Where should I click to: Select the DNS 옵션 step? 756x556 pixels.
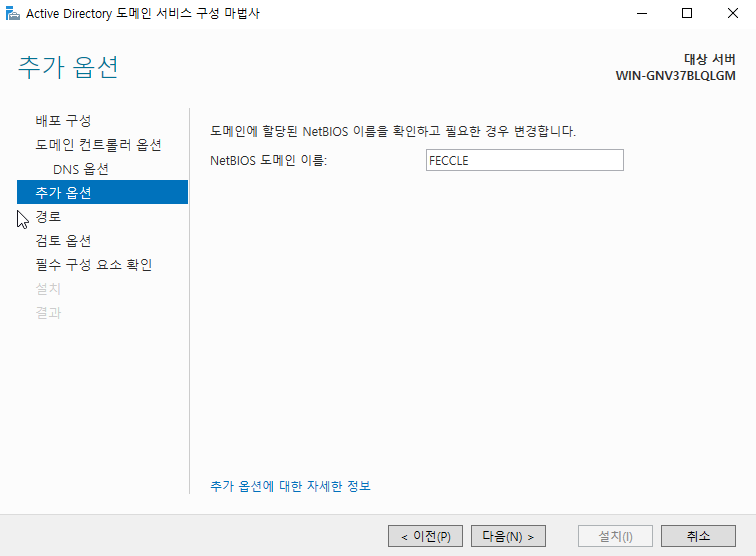81,169
